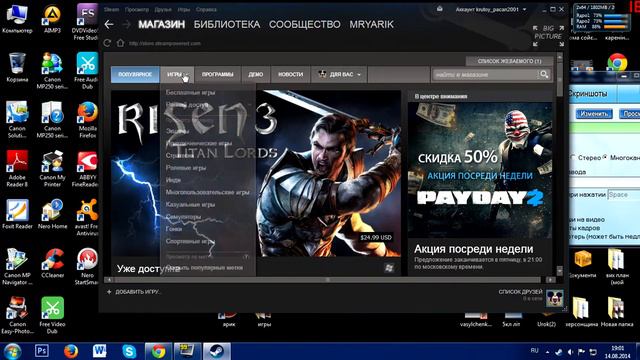Screen dimensions: 640x360
Task: Open Google Chrome desktop icon at right
Action: tap(617, 62)
